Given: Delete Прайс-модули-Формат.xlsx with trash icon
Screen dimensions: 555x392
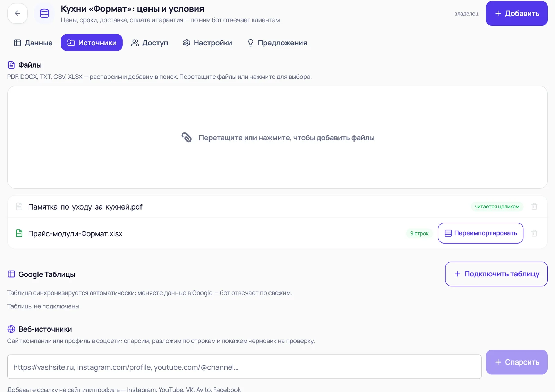Looking at the screenshot, I should coord(534,233).
